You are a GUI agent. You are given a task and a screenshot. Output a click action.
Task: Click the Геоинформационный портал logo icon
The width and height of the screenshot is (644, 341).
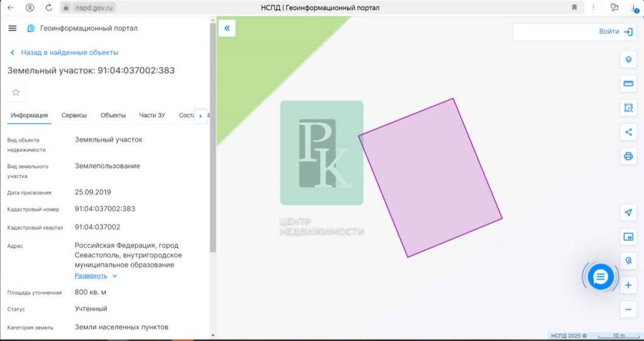click(x=31, y=28)
